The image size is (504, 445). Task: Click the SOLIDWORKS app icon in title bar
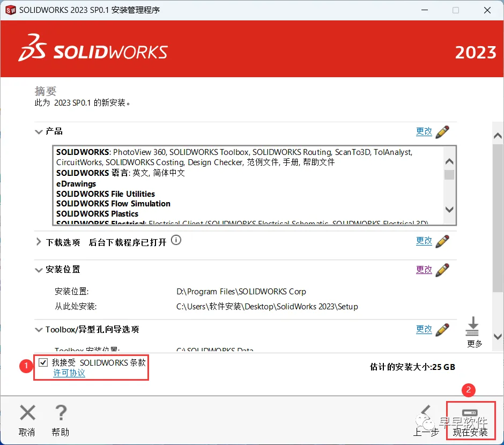point(11,10)
